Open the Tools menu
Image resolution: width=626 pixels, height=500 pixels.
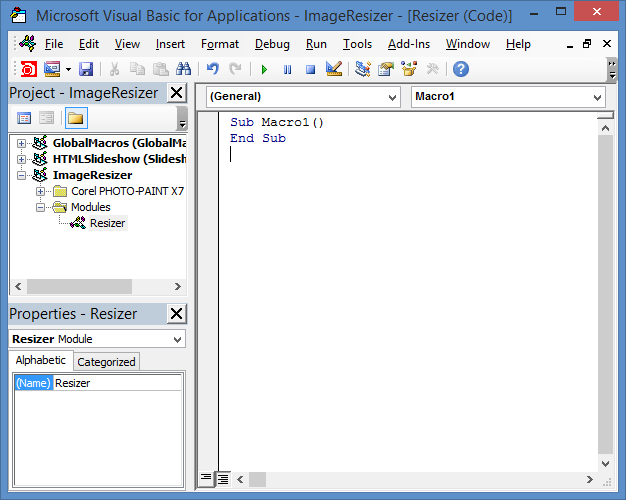(357, 44)
